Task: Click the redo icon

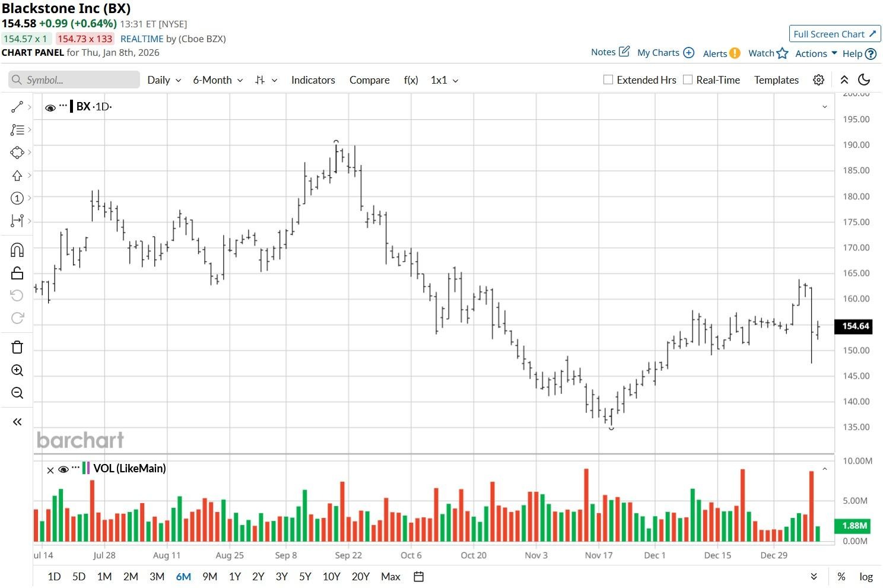Action: coord(17,318)
